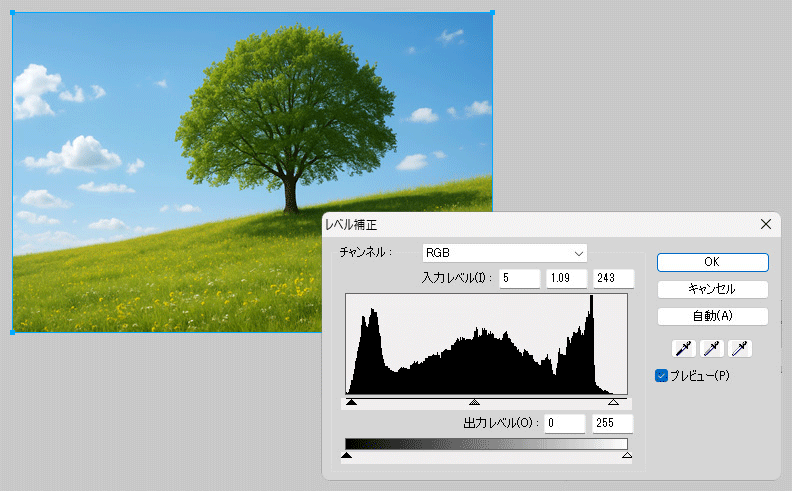The height and width of the screenshot is (491, 792).
Task: Click the output gradient bar
Action: click(x=486, y=444)
